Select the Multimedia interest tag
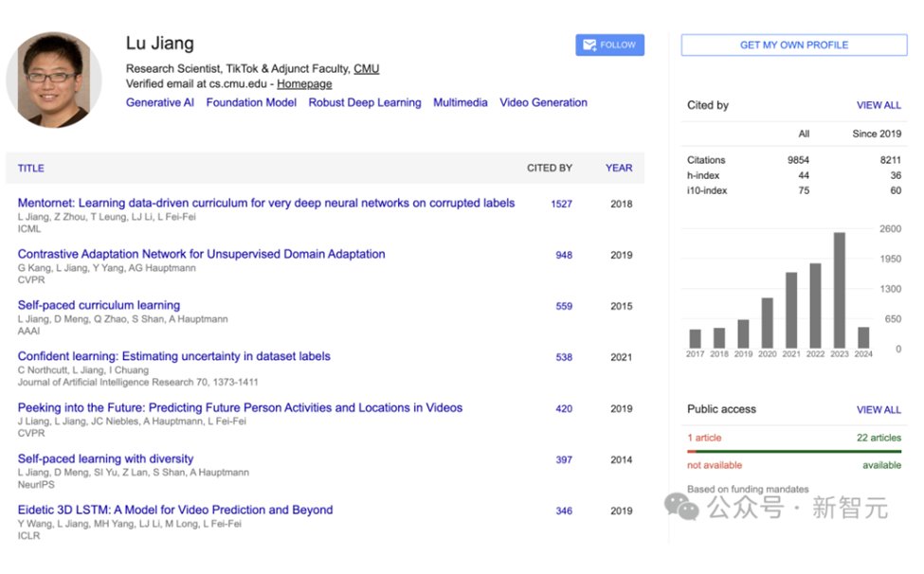Image resolution: width=924 pixels, height=574 pixels. [x=461, y=102]
